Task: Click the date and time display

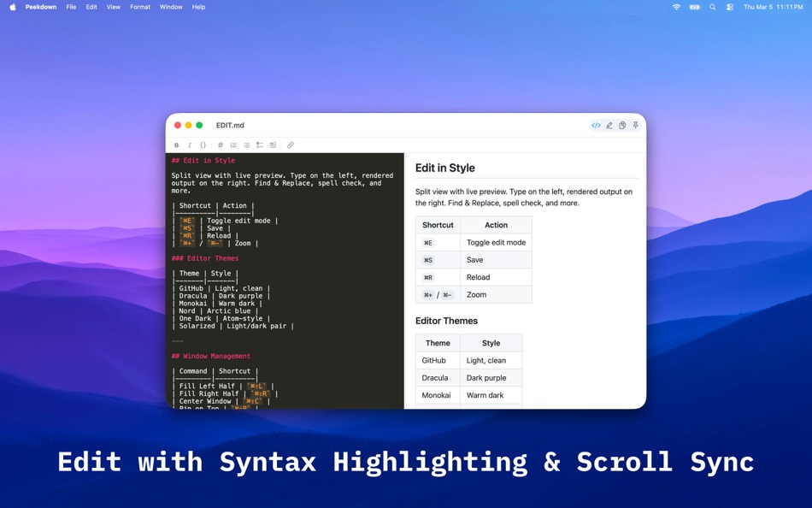Action: pos(774,7)
